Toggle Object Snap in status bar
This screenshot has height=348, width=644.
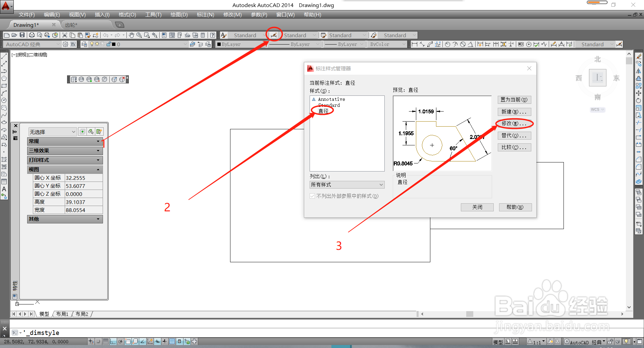coord(128,342)
